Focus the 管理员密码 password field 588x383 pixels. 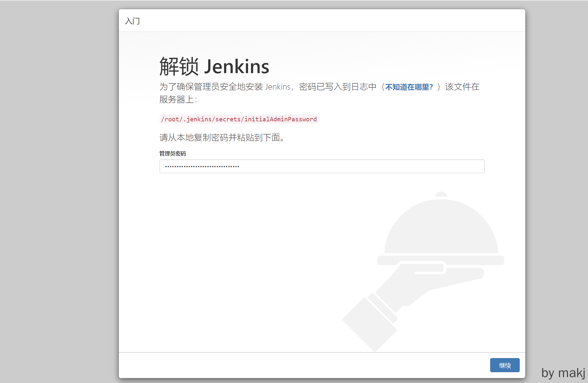click(x=322, y=166)
